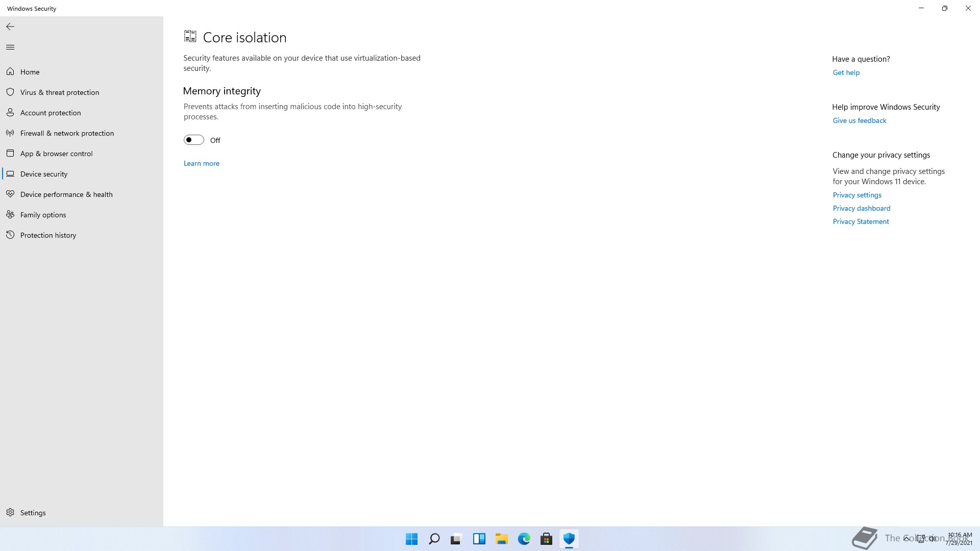Select Account protection in sidebar
The image size is (980, 551).
[82, 112]
